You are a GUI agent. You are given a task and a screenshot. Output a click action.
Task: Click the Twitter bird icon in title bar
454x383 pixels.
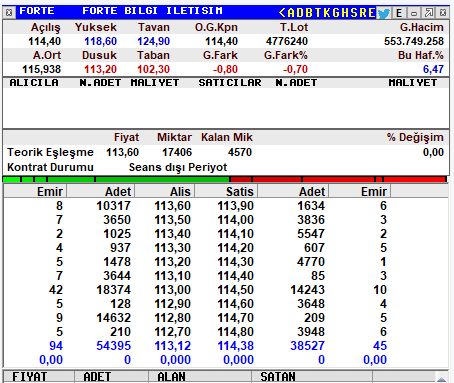tap(384, 13)
